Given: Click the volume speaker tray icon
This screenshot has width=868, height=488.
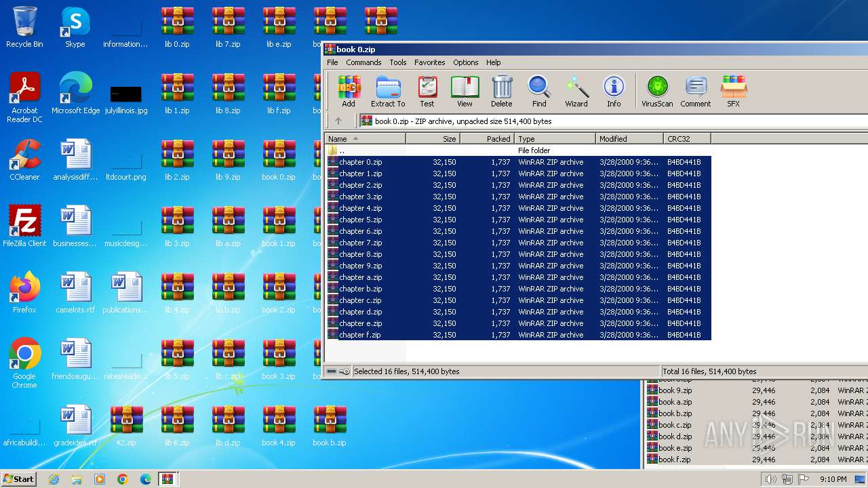Looking at the screenshot, I should click(x=770, y=479).
